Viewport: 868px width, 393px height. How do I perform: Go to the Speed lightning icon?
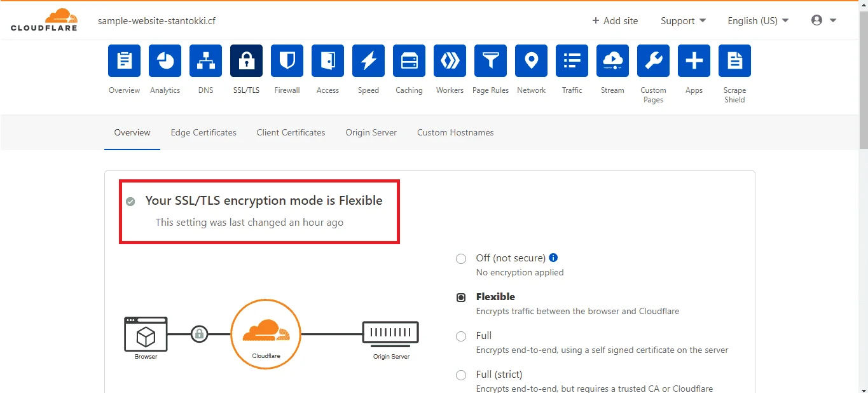368,60
